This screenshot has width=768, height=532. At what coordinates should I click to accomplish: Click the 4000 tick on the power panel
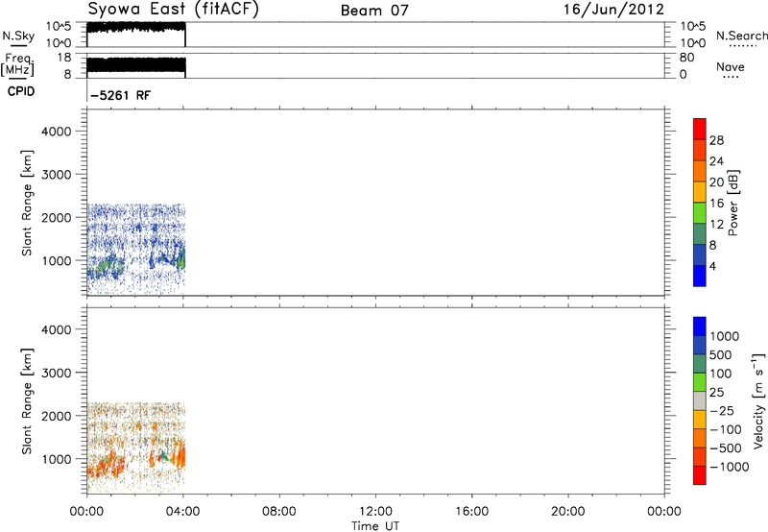(x=57, y=132)
